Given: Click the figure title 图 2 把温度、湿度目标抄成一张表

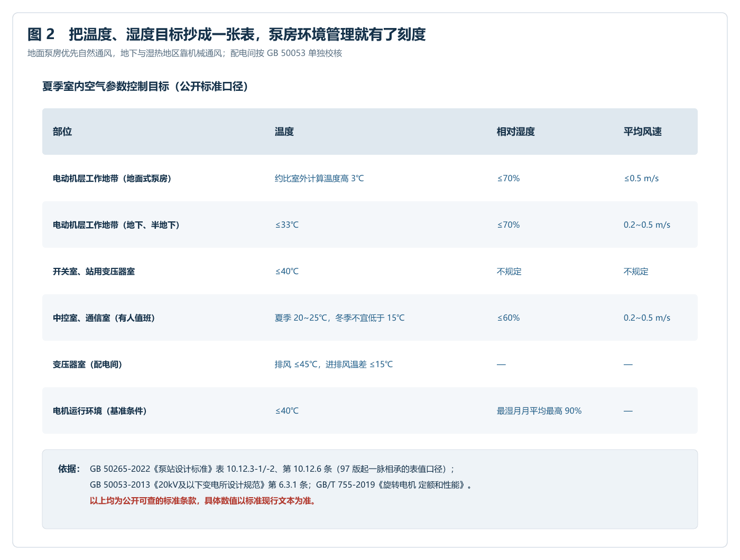Looking at the screenshot, I should [226, 34].
